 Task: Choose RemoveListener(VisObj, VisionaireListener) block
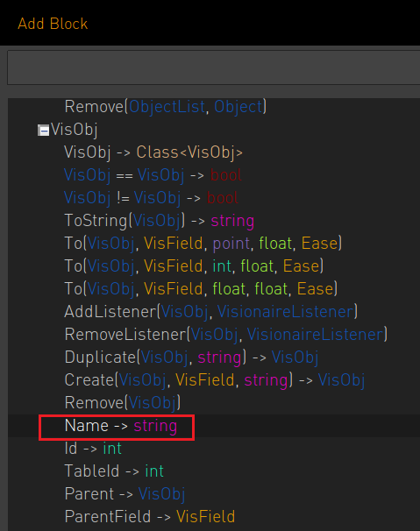point(225,335)
